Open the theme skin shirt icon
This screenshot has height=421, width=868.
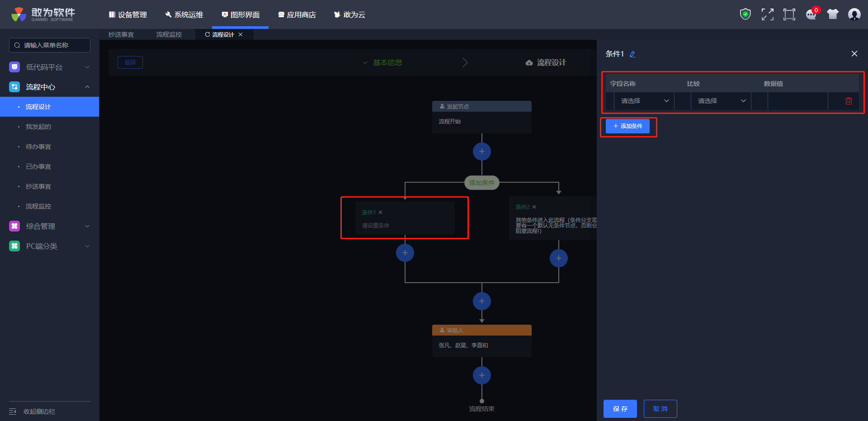[x=833, y=14]
